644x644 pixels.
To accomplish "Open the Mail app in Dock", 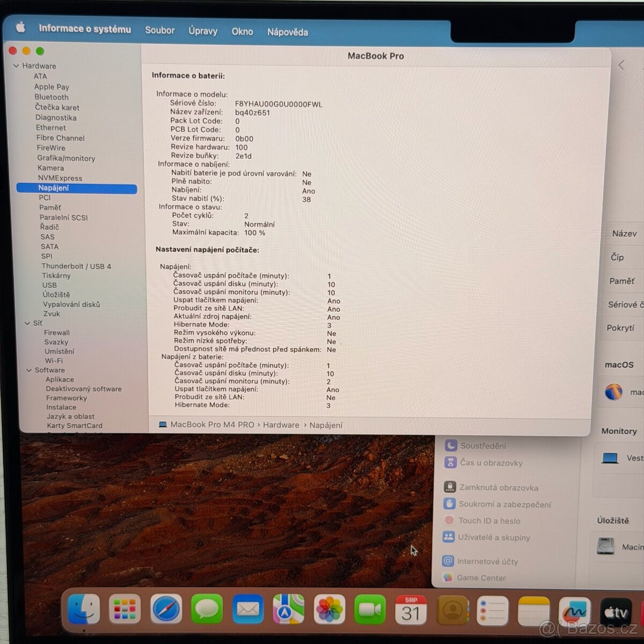I will (247, 609).
